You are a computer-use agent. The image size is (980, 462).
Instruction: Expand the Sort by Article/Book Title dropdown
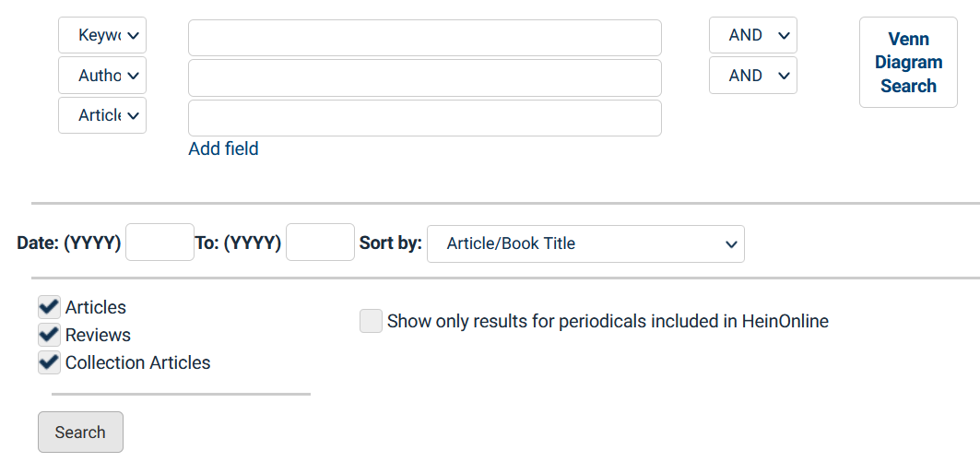click(585, 243)
